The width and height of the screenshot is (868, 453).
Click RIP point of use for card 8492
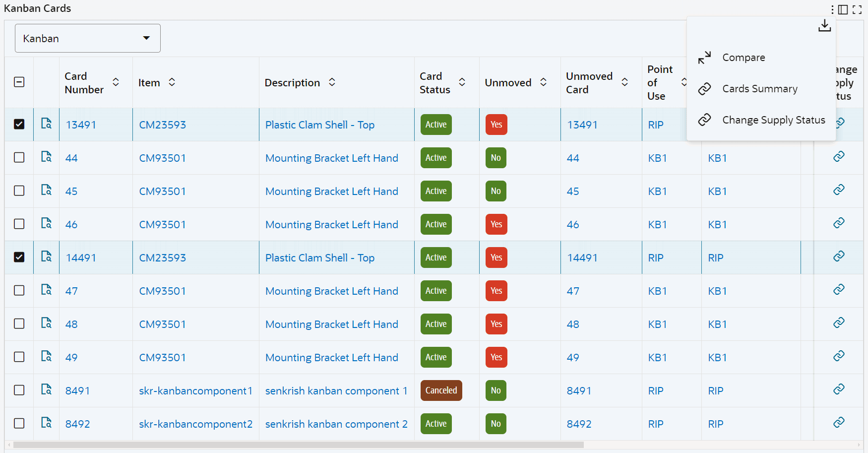(x=656, y=424)
